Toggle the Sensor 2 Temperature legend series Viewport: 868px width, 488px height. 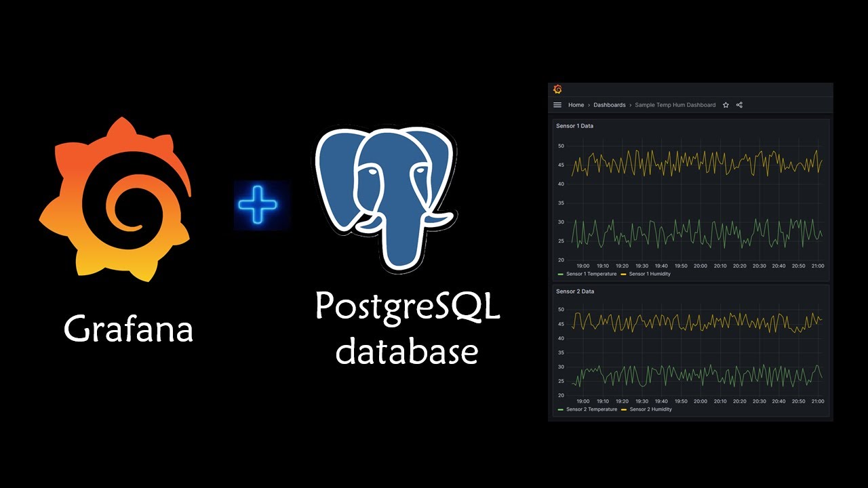[587, 409]
